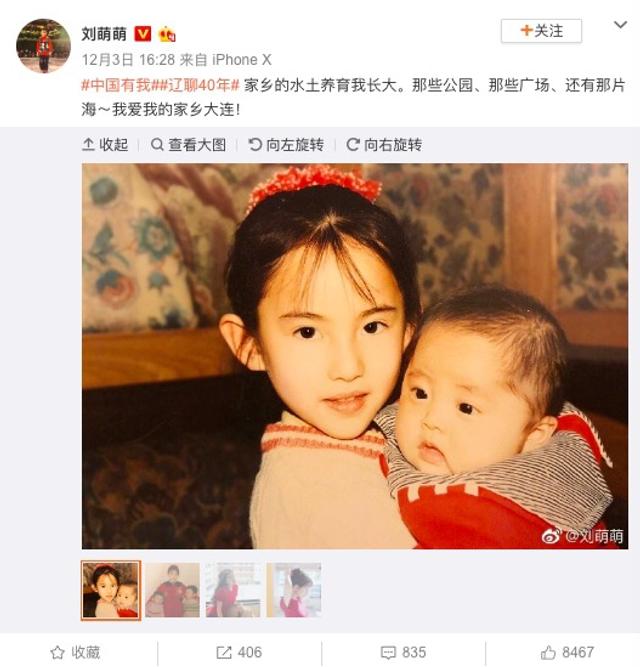Open the poster's profile avatar
Viewport: 640px width, 667px height.
pos(43,46)
